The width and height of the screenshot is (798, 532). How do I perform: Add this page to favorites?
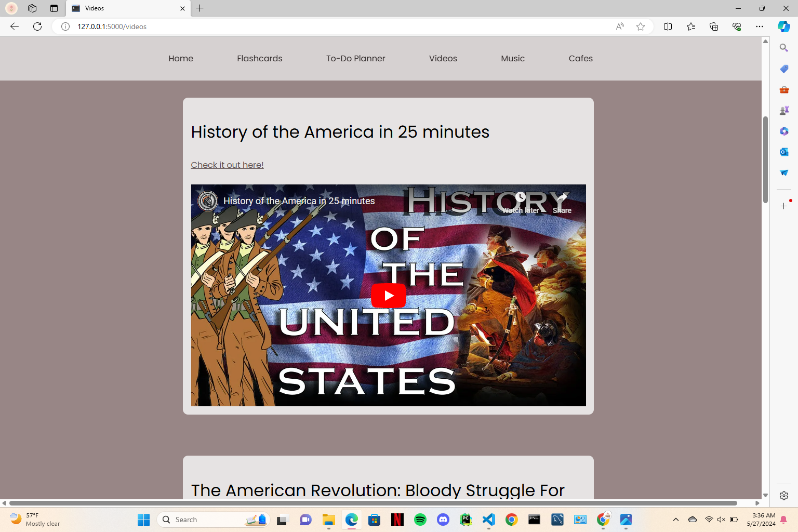click(641, 26)
